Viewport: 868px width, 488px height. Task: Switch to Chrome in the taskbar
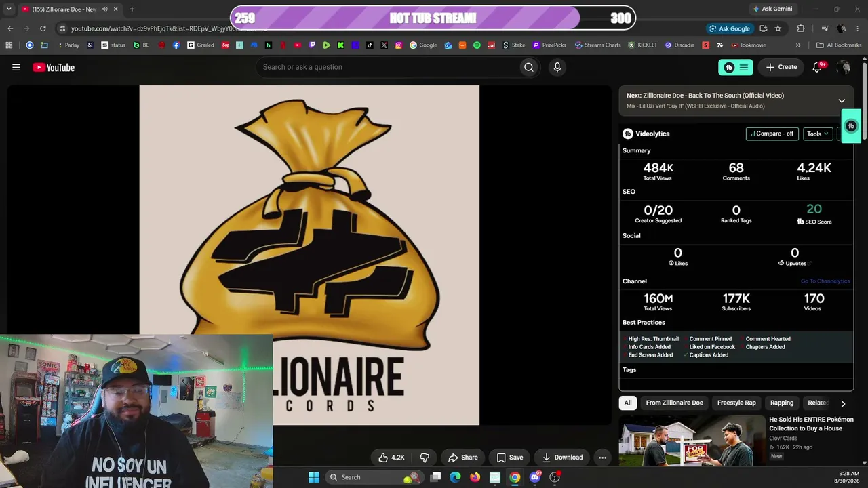point(515,477)
